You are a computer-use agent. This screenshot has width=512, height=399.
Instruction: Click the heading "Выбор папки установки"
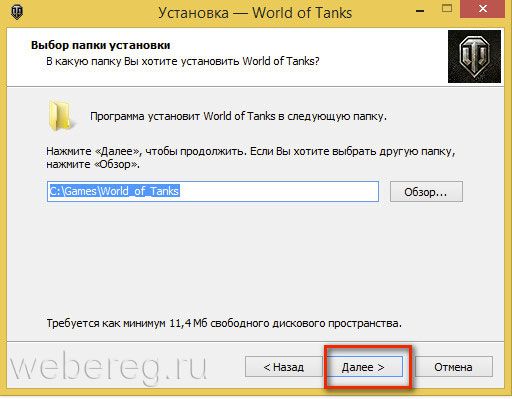coord(101,45)
